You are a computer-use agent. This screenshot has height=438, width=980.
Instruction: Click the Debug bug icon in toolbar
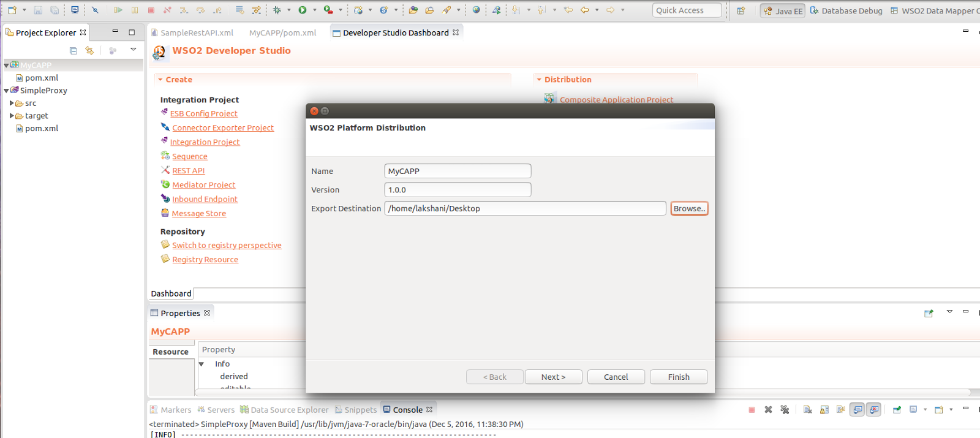click(277, 10)
